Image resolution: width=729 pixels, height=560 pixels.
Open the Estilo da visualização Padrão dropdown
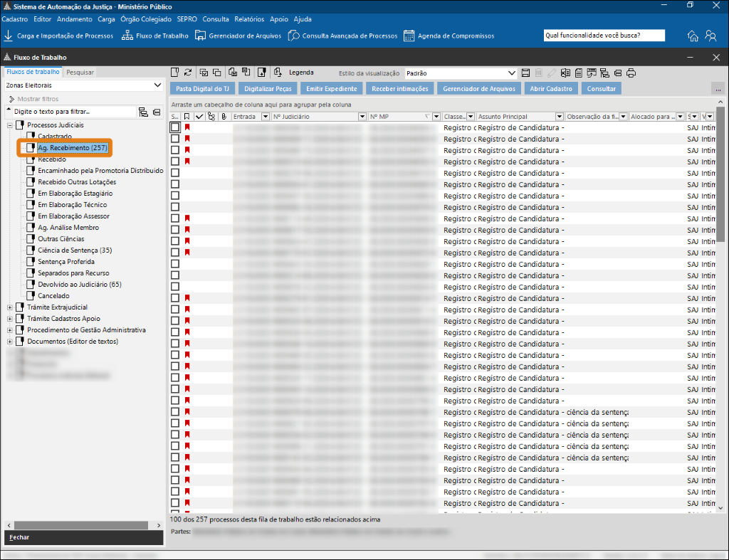[x=461, y=73]
